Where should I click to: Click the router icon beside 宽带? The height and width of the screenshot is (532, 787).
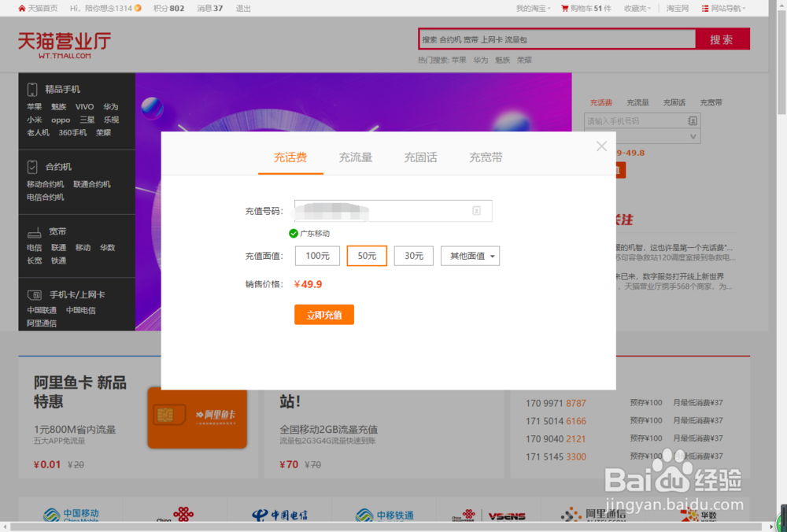[x=34, y=232]
